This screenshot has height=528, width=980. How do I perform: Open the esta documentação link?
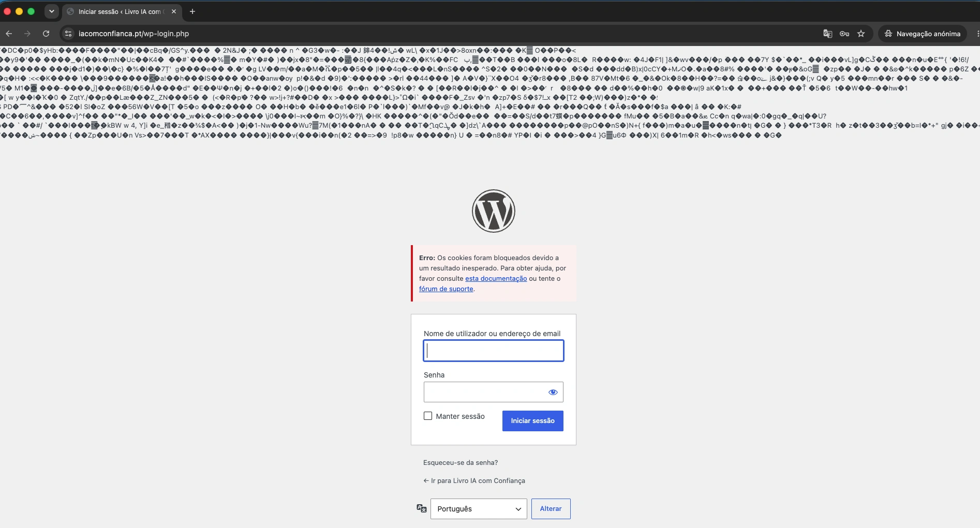pyautogui.click(x=496, y=278)
